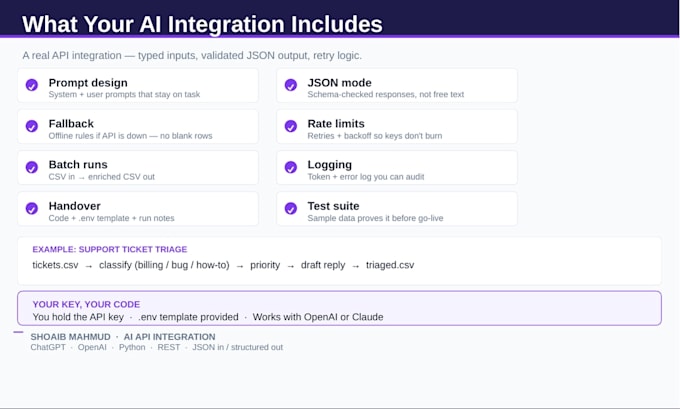The width and height of the screenshot is (680, 409).
Task: Click the 'Python' footer tag
Action: click(x=132, y=347)
